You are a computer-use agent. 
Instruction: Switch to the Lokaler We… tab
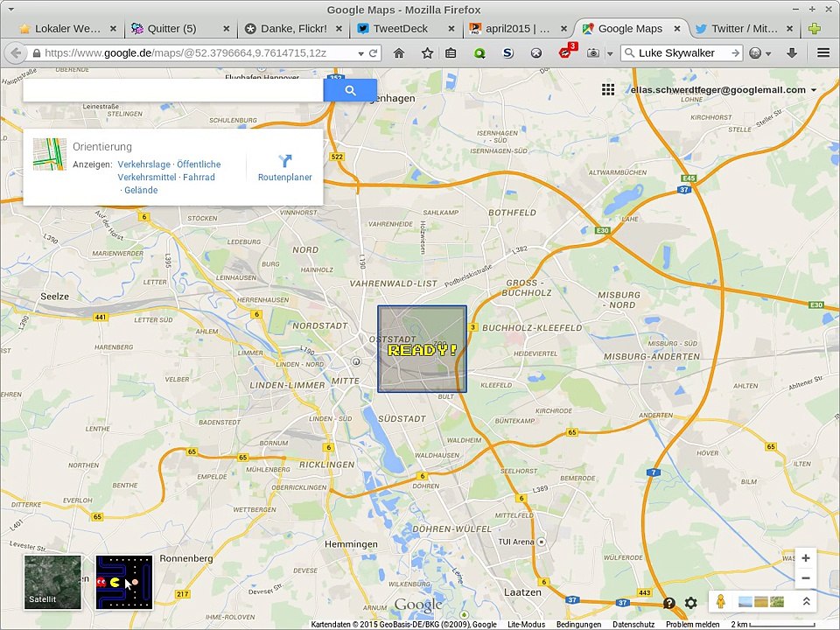68,29
